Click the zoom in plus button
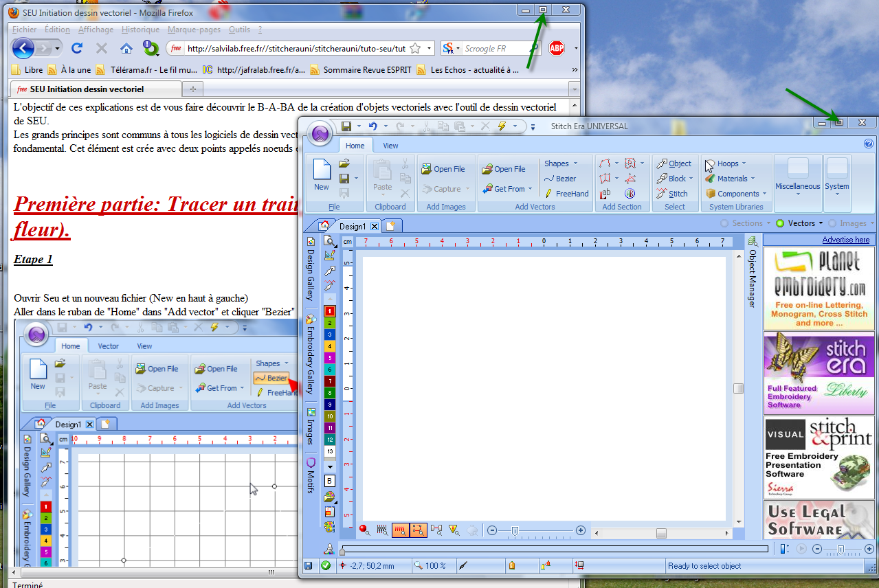Image resolution: width=879 pixels, height=588 pixels. pos(581,530)
